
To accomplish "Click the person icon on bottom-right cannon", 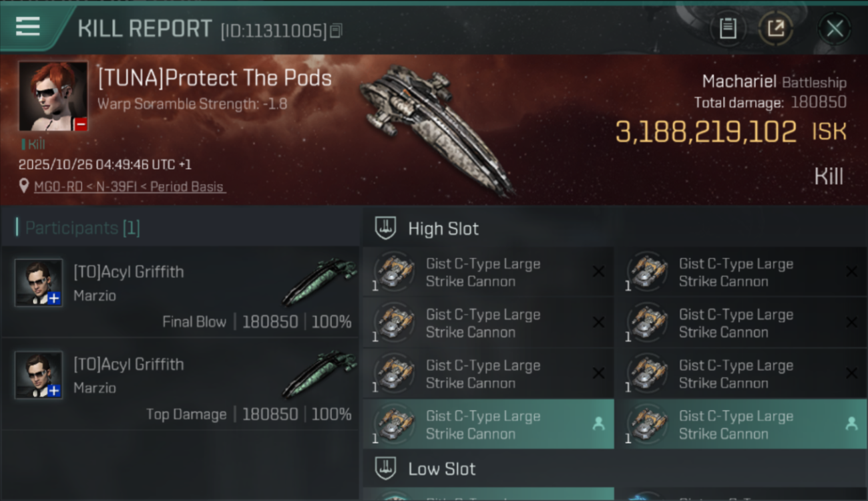I will 851,424.
